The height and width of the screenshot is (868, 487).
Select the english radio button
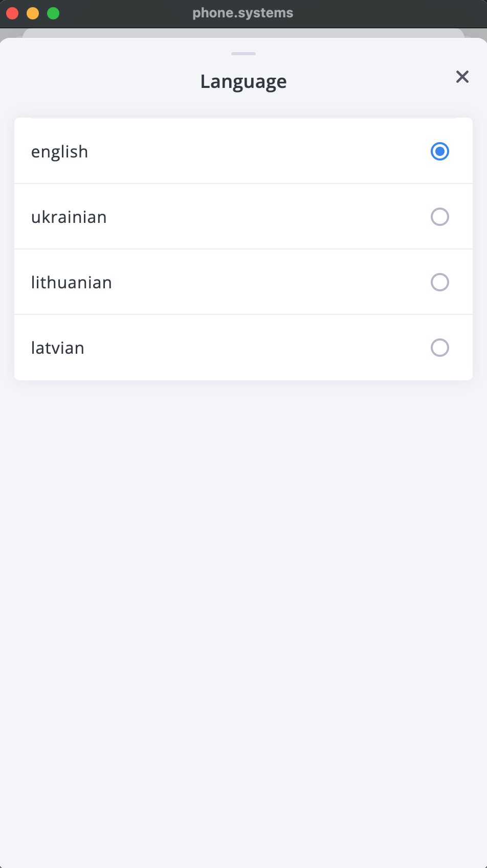[x=440, y=151]
